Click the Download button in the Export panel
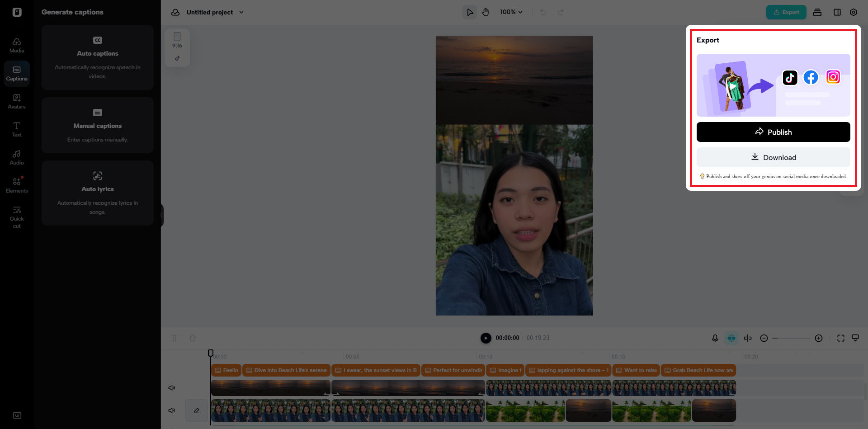The height and width of the screenshot is (429, 868). [x=773, y=157]
